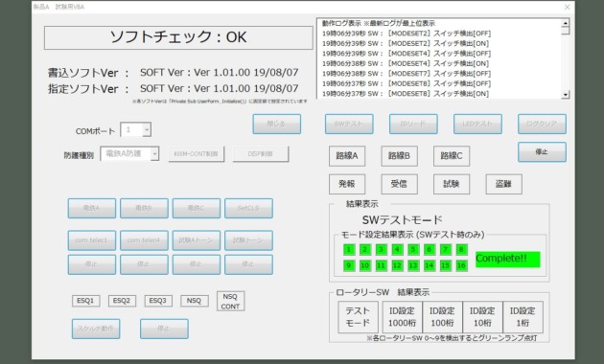Click the 試験 status indicator

coord(452,184)
